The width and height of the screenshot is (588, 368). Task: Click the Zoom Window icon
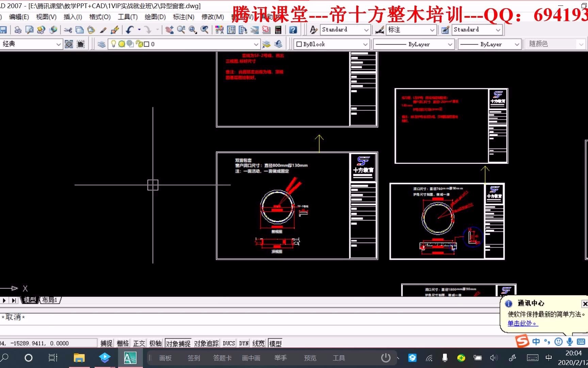click(x=193, y=30)
